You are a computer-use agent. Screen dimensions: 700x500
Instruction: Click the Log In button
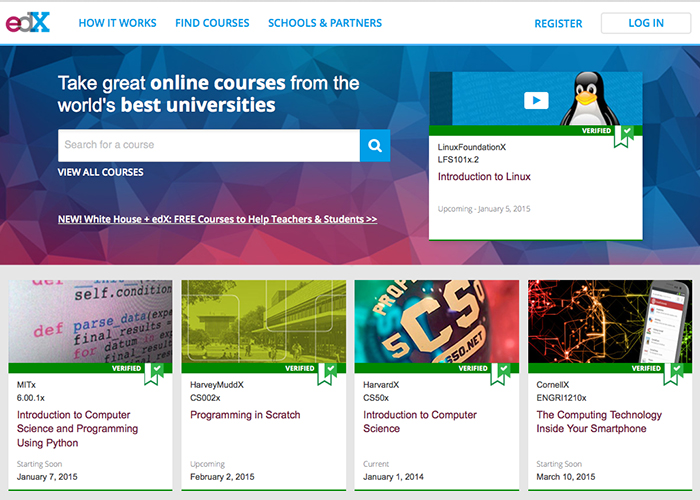click(x=646, y=23)
